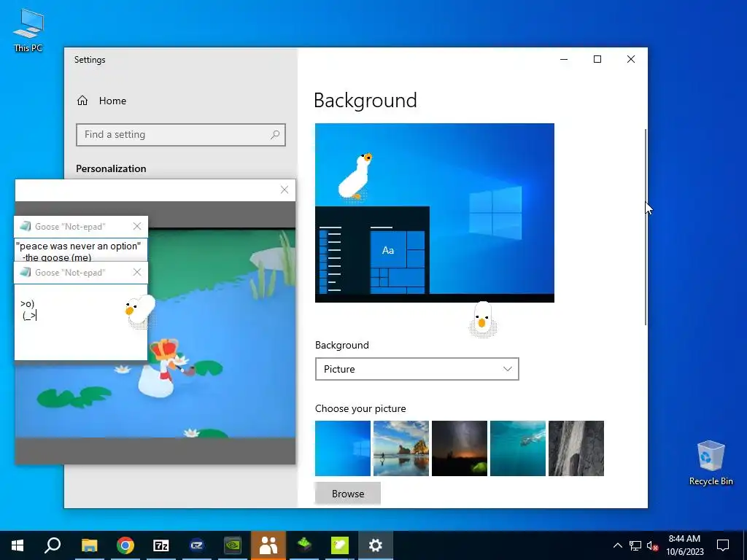
Task: Choose the underwater swimmer wallpaper thumbnail
Action: [518, 448]
